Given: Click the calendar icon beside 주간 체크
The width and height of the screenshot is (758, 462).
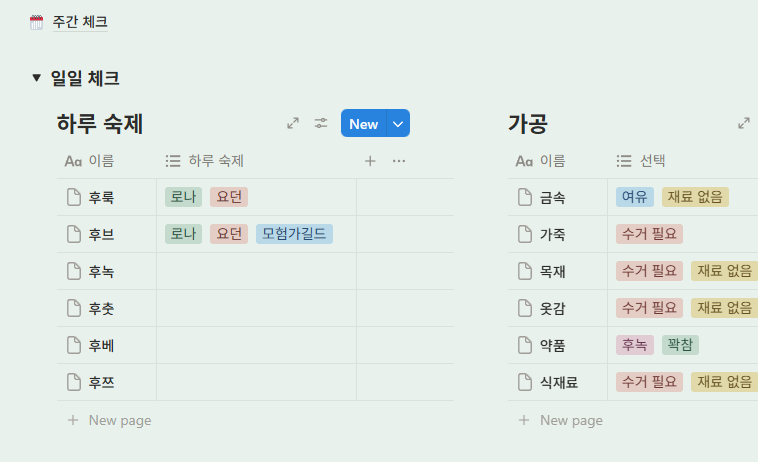Looking at the screenshot, I should [36, 22].
